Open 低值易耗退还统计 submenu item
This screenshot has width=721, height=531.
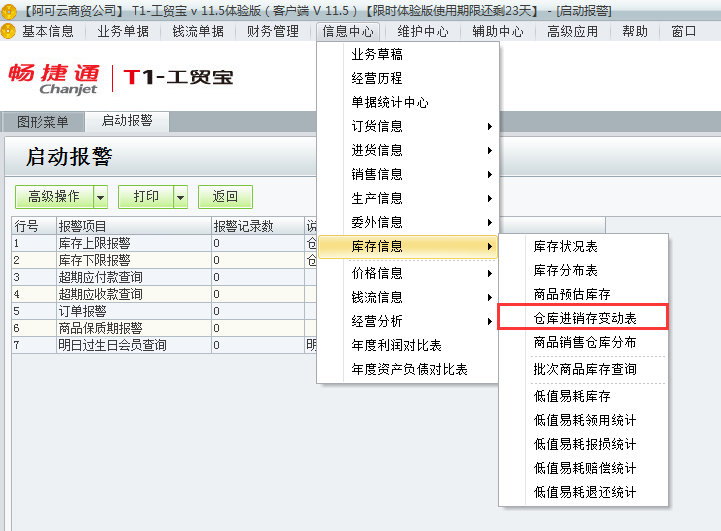coord(583,492)
